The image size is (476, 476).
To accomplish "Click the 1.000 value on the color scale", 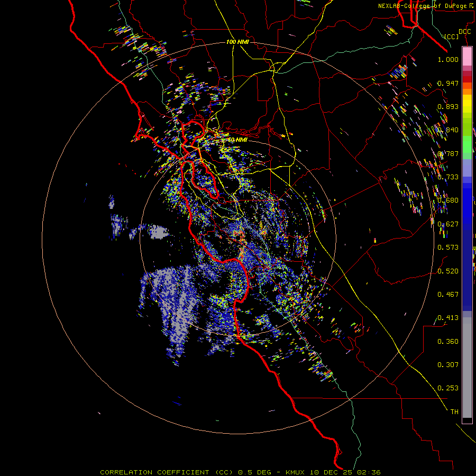I will click(448, 59).
